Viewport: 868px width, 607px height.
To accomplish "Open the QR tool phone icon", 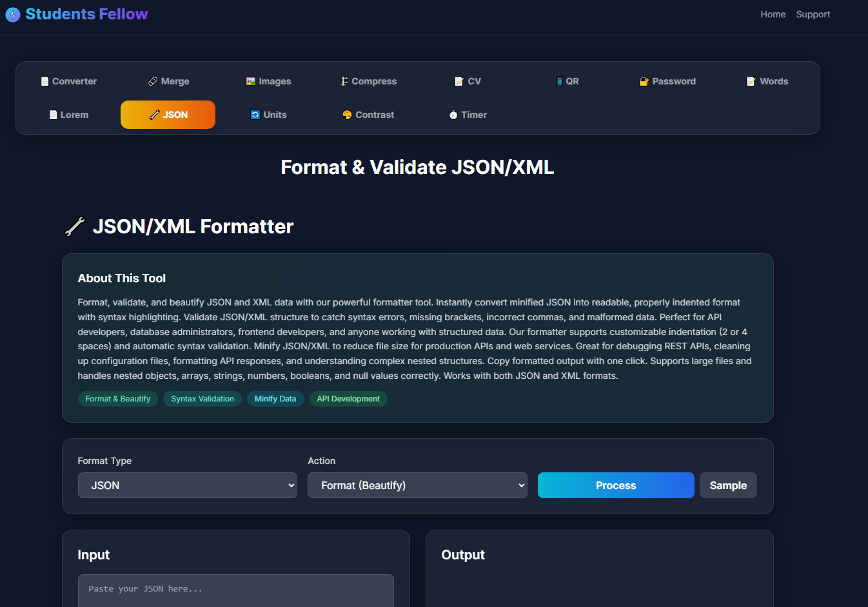I will click(x=559, y=81).
